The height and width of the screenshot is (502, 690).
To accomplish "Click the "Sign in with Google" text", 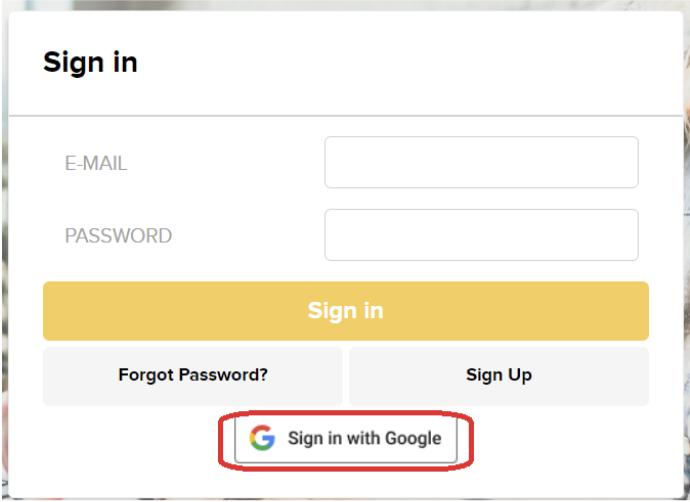I will point(364,438).
